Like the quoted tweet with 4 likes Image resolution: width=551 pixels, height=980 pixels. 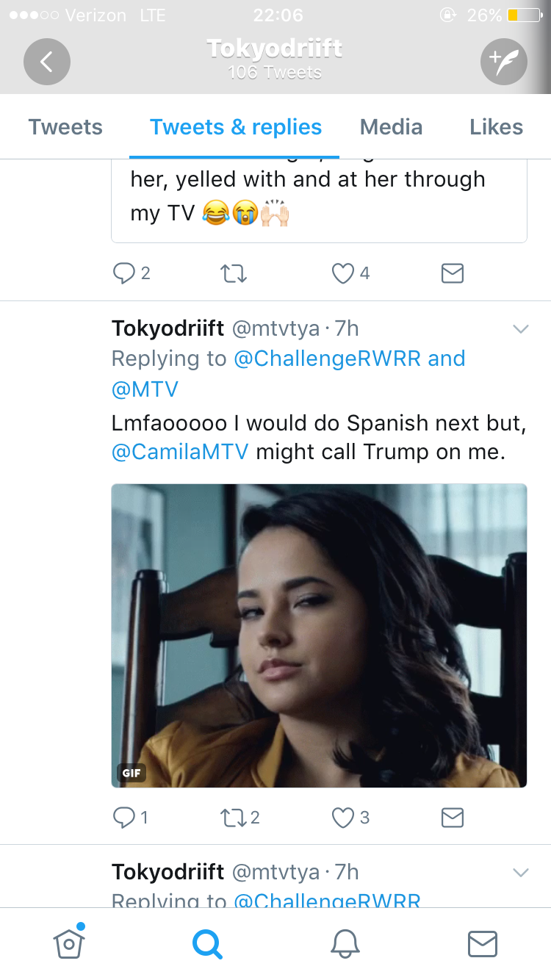351,274
